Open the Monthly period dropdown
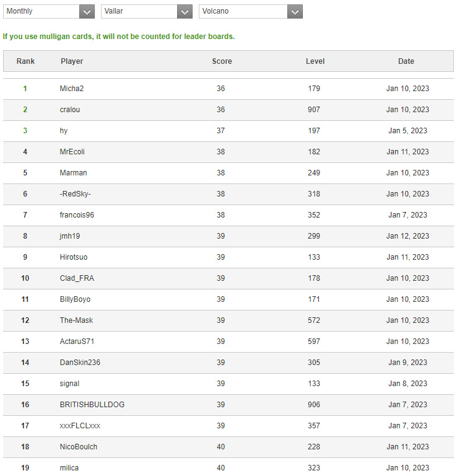The width and height of the screenshot is (457, 476). click(x=48, y=11)
